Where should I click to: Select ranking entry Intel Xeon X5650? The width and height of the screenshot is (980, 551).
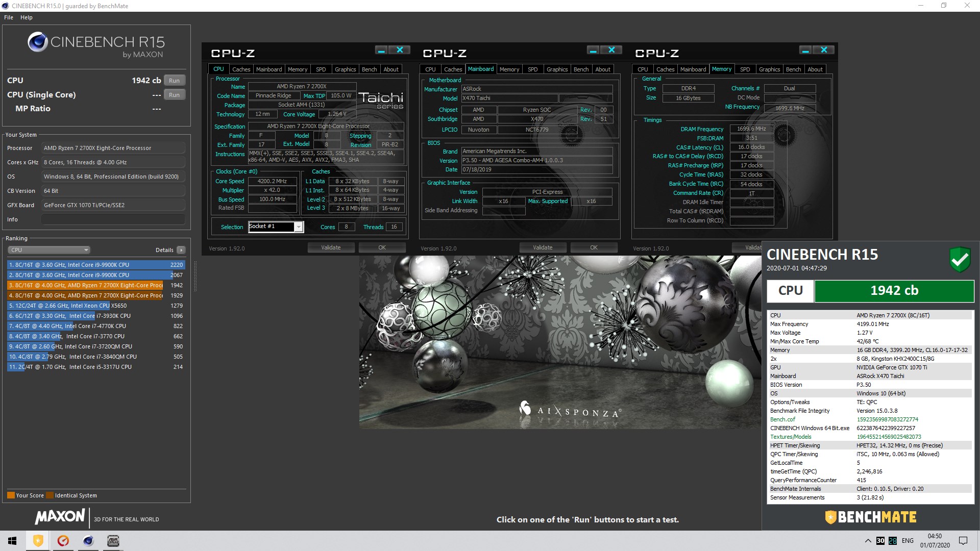[96, 306]
